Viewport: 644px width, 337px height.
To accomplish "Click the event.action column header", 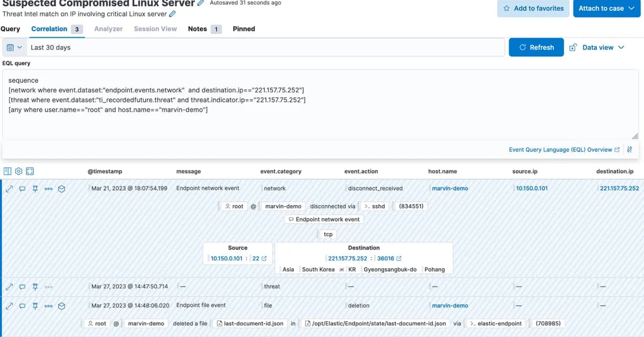I will point(361,171).
